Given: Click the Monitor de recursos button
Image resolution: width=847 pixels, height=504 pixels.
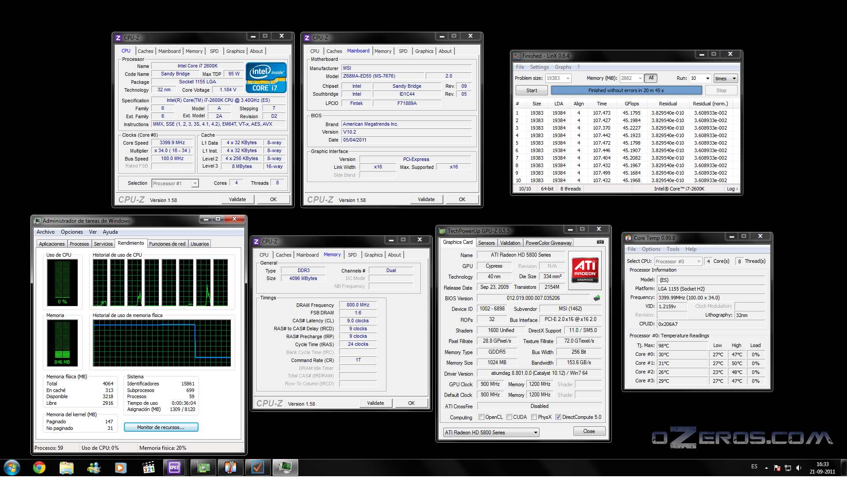Looking at the screenshot, I should (161, 427).
